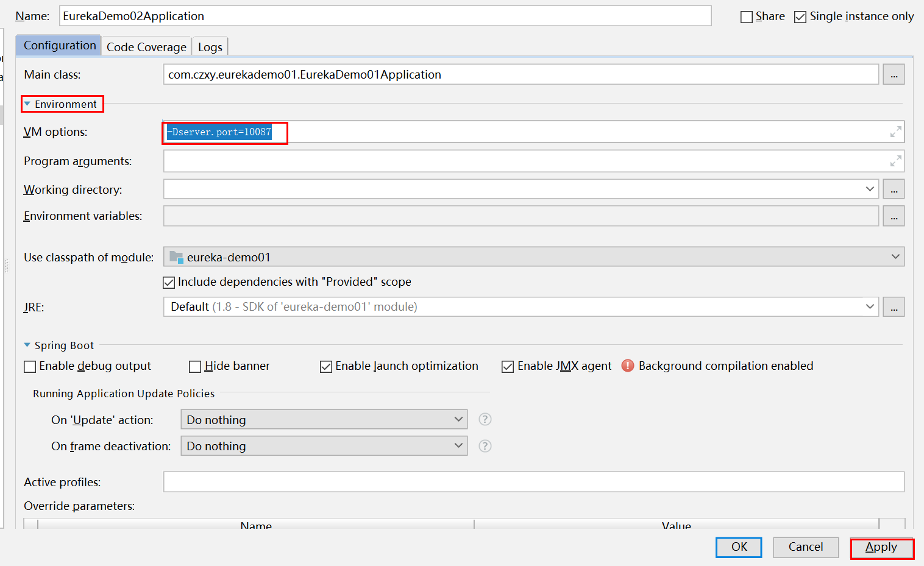Click the "Override parameters:" label

click(x=79, y=506)
